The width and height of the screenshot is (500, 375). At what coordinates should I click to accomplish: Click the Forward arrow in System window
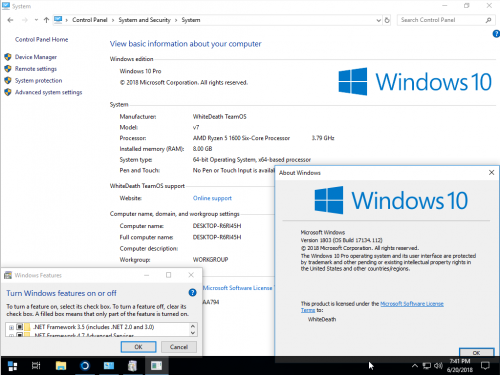(25, 20)
